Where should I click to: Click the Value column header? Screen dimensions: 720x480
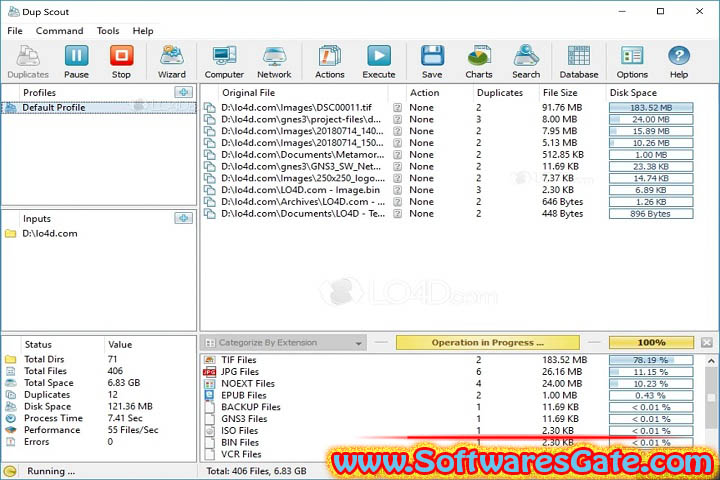click(120, 344)
